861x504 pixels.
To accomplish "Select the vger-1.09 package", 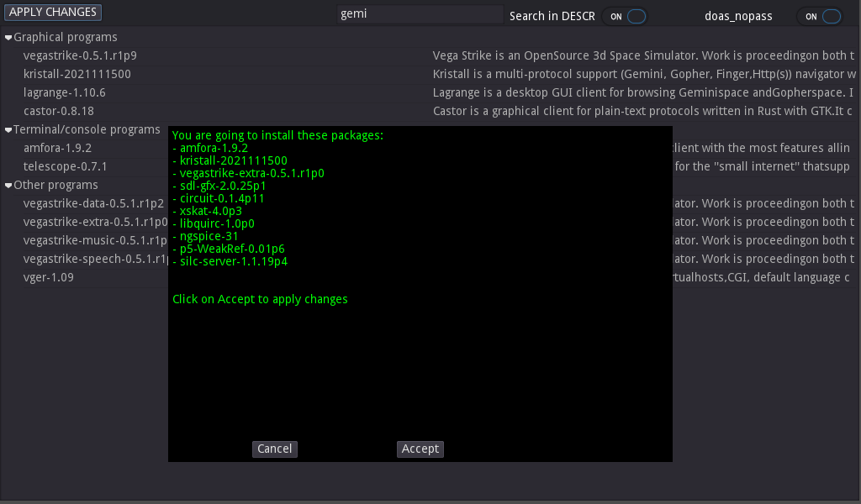I will tap(48, 277).
